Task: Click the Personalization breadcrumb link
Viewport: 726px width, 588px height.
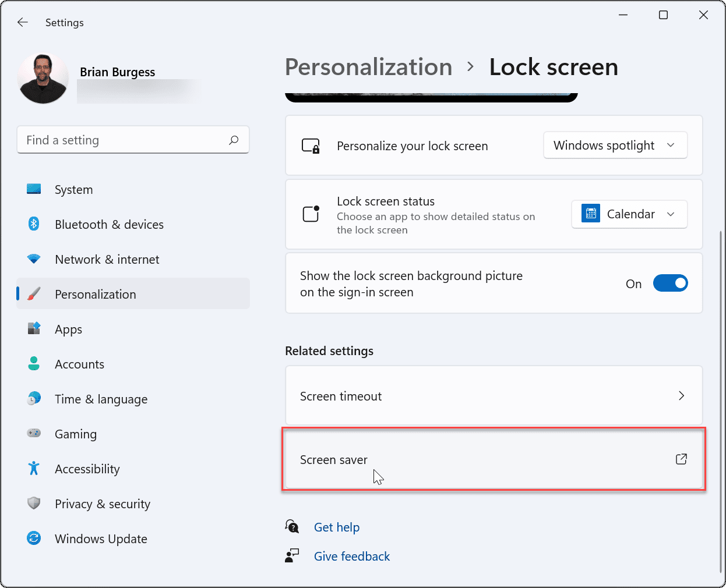Action: (368, 67)
